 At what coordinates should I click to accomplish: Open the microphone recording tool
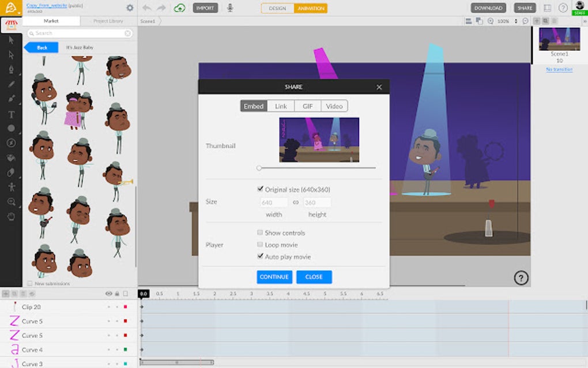click(230, 7)
